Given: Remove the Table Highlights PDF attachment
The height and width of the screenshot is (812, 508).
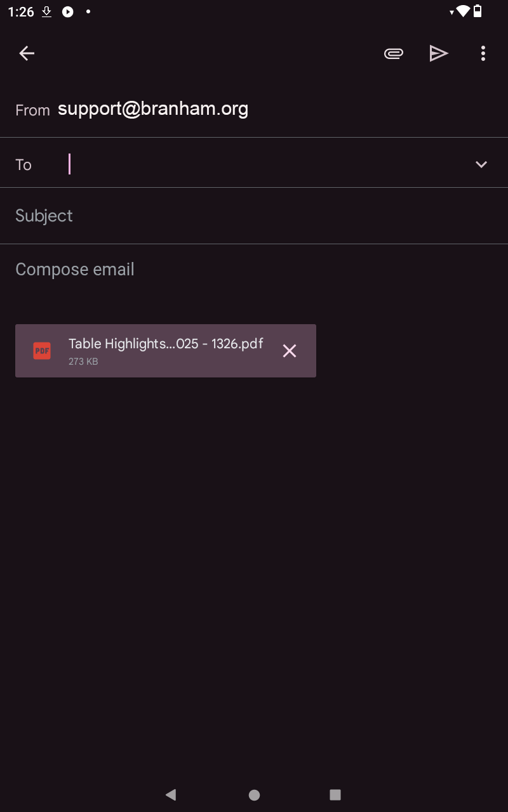Looking at the screenshot, I should coord(290,351).
